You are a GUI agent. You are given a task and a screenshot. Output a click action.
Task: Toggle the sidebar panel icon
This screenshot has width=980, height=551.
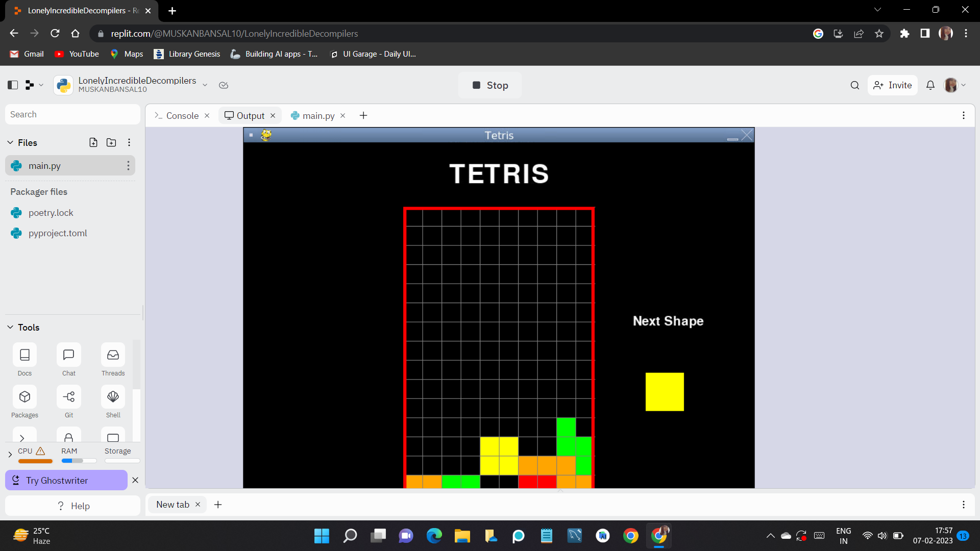tap(13, 85)
